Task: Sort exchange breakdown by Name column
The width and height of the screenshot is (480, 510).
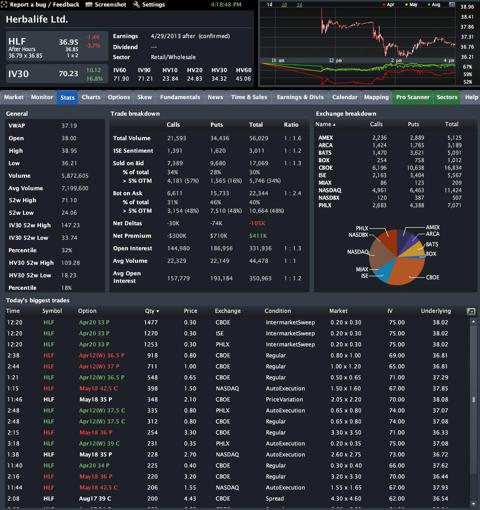Action: (325, 124)
